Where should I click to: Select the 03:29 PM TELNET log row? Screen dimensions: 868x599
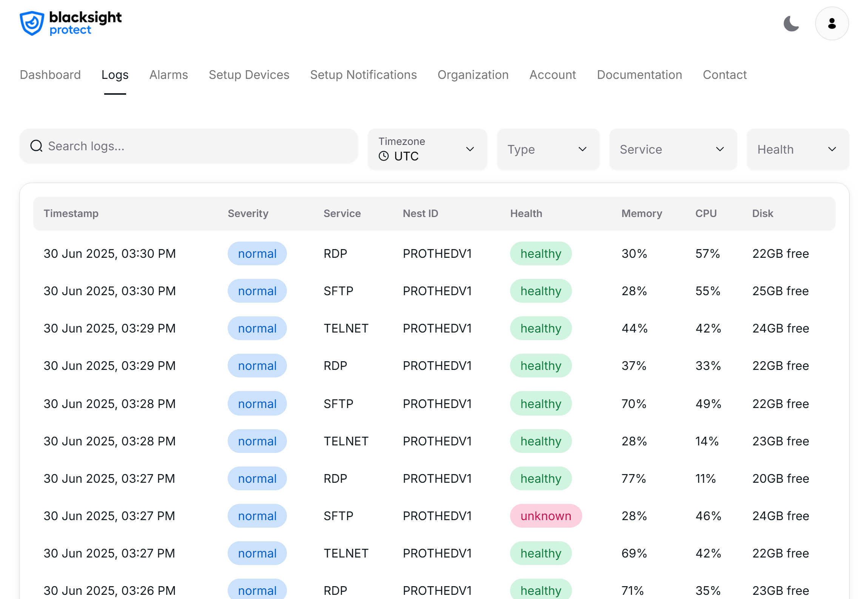tap(433, 328)
